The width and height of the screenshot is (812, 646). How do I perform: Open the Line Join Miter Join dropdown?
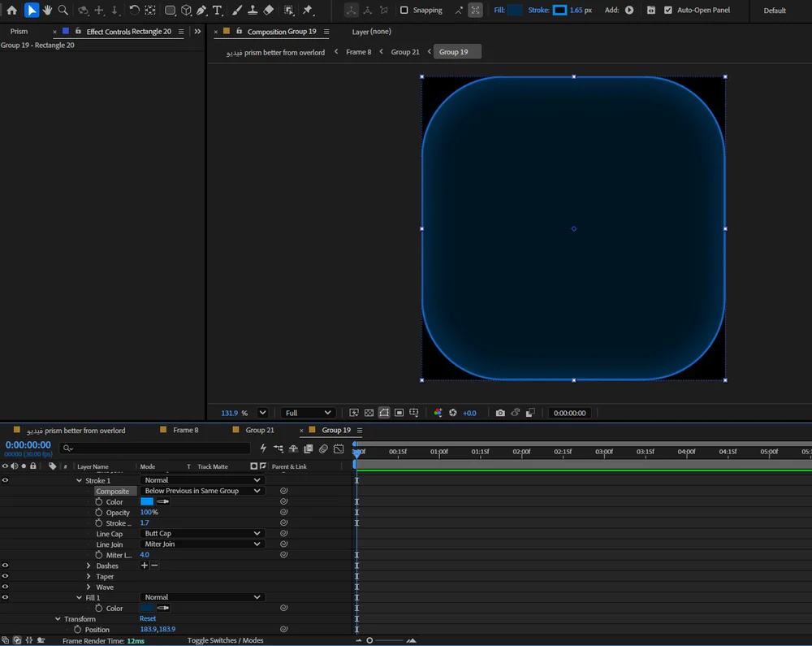pyautogui.click(x=202, y=544)
